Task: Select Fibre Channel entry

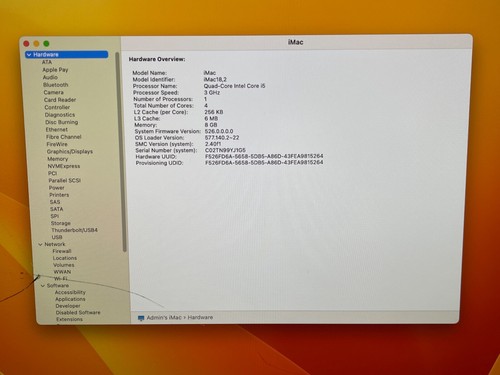Action: point(64,137)
